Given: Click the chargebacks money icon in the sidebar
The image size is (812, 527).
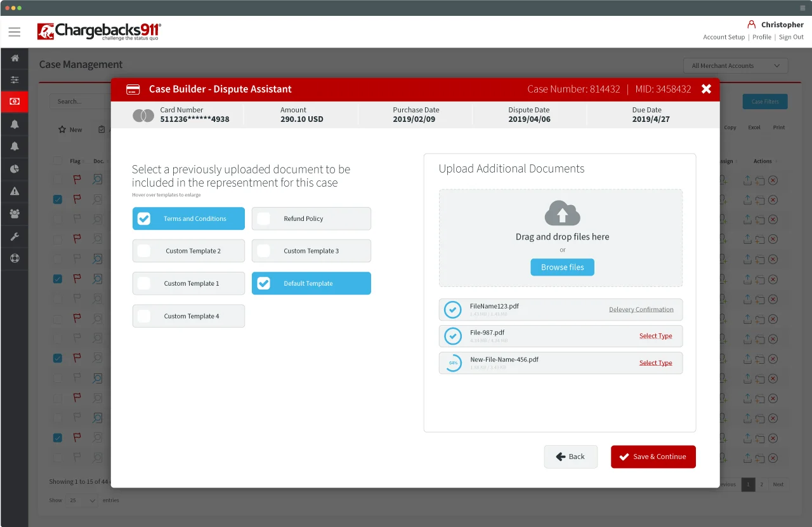Looking at the screenshot, I should 15,102.
